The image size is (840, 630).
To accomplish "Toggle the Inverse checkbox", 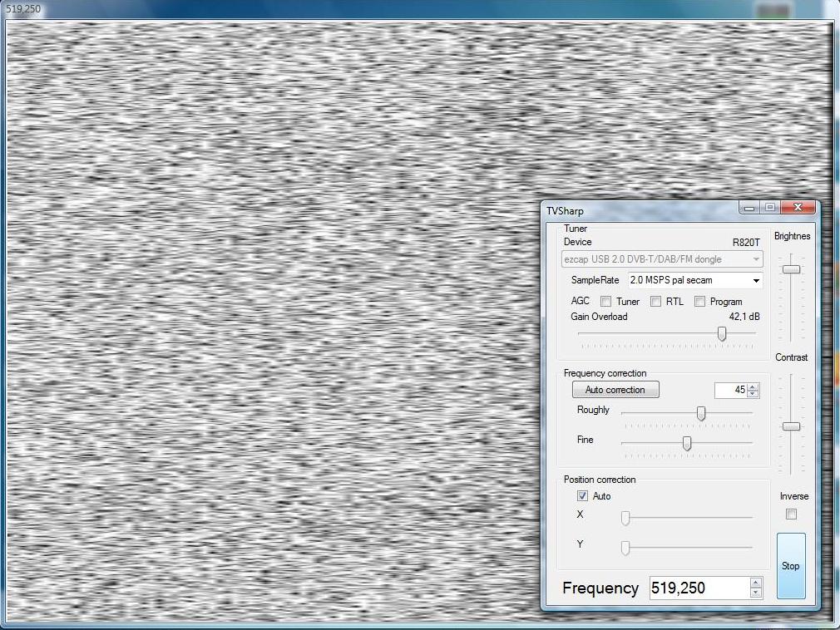I will [x=791, y=514].
